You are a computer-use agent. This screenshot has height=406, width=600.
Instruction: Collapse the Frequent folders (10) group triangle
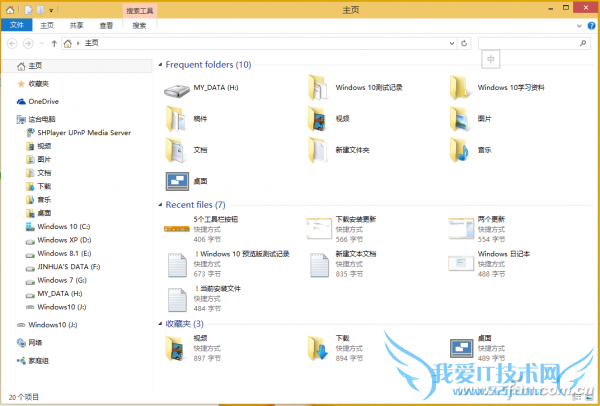[x=160, y=65]
